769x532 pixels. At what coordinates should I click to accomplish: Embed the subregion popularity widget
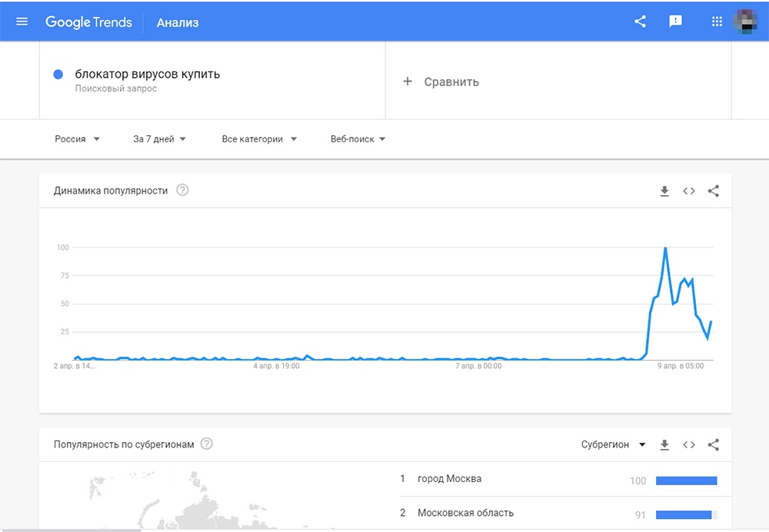[x=689, y=444]
